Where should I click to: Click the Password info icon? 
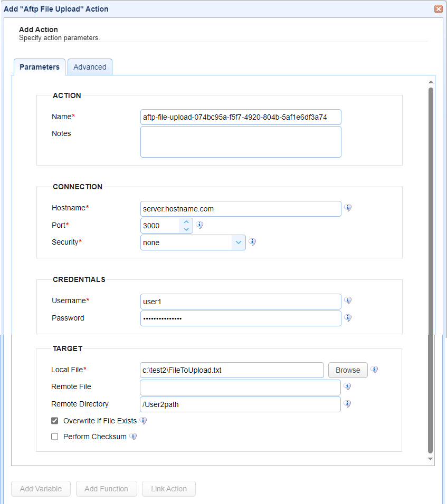[x=347, y=317]
